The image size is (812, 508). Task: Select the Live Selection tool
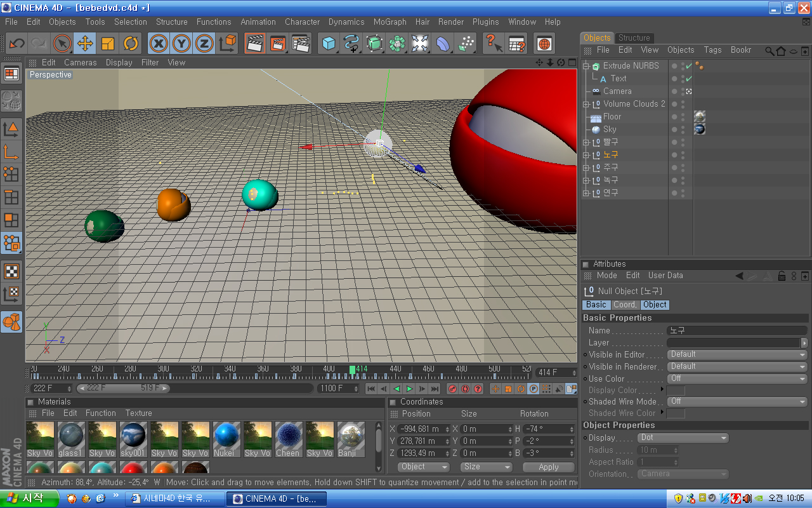tap(62, 43)
